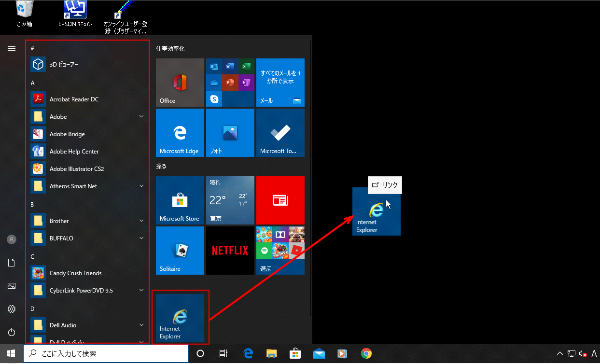Select the EPSON マニュアル desktop shortcut

75,14
